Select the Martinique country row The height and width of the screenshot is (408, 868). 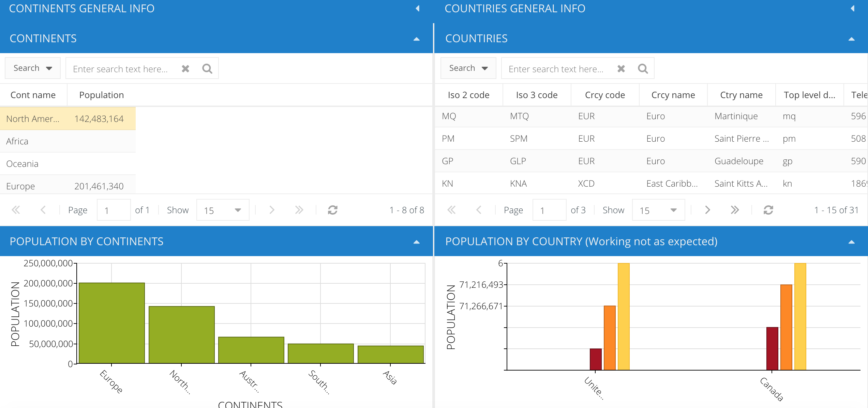click(736, 116)
